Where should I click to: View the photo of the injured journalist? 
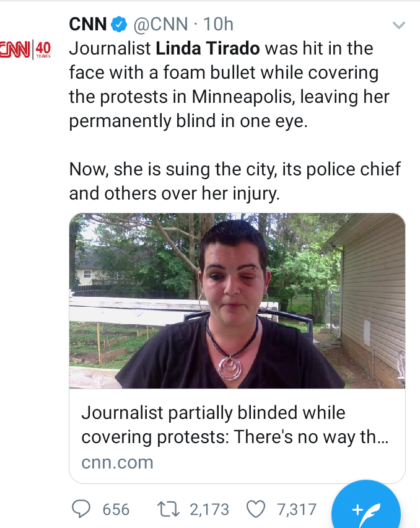(x=237, y=301)
